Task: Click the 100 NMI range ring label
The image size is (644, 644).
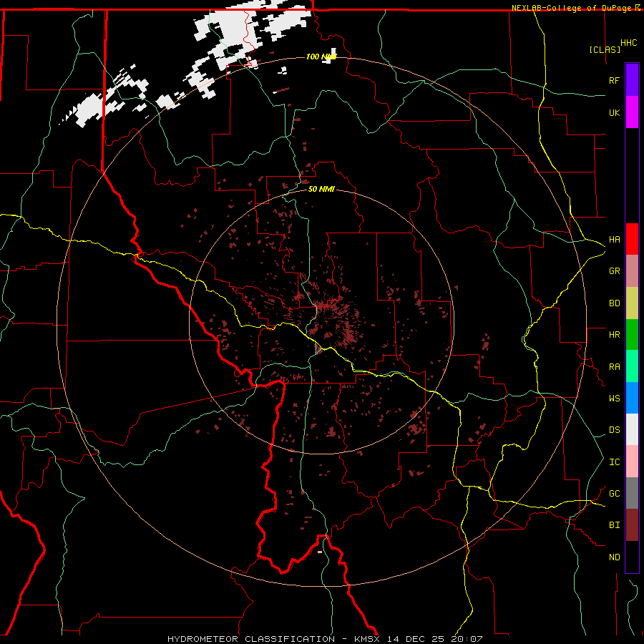Action: tap(321, 57)
